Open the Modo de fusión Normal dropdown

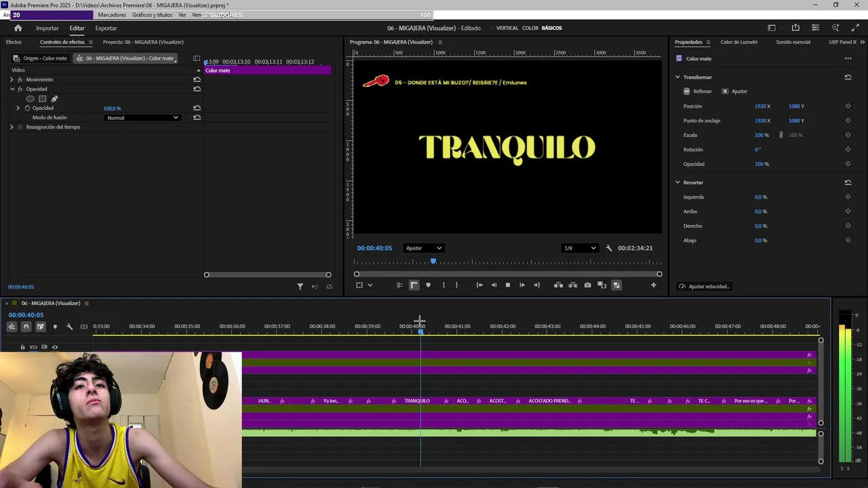[x=142, y=117]
